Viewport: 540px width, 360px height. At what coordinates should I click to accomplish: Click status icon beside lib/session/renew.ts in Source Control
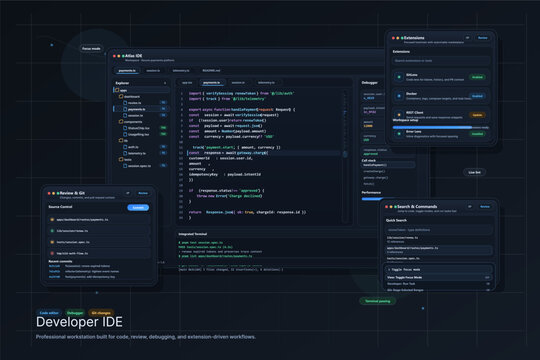pyautogui.click(x=52, y=231)
